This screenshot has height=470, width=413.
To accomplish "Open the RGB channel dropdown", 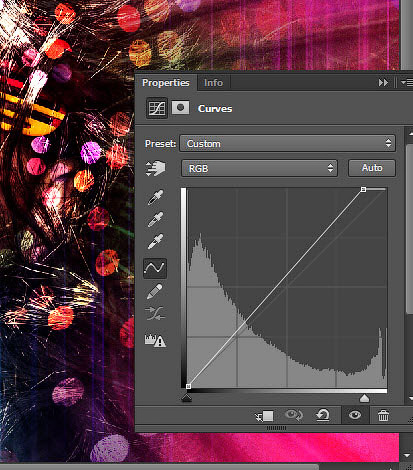I will (x=259, y=168).
